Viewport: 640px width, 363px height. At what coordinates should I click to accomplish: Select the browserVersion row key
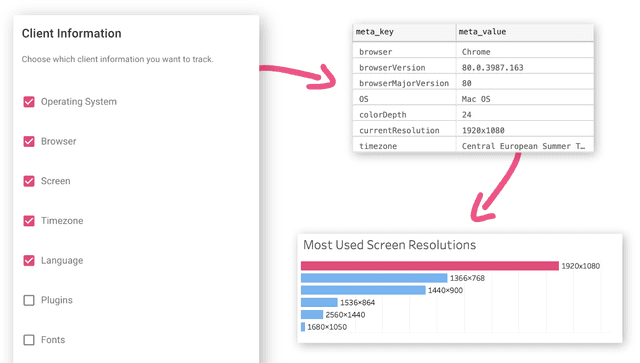coord(404,67)
